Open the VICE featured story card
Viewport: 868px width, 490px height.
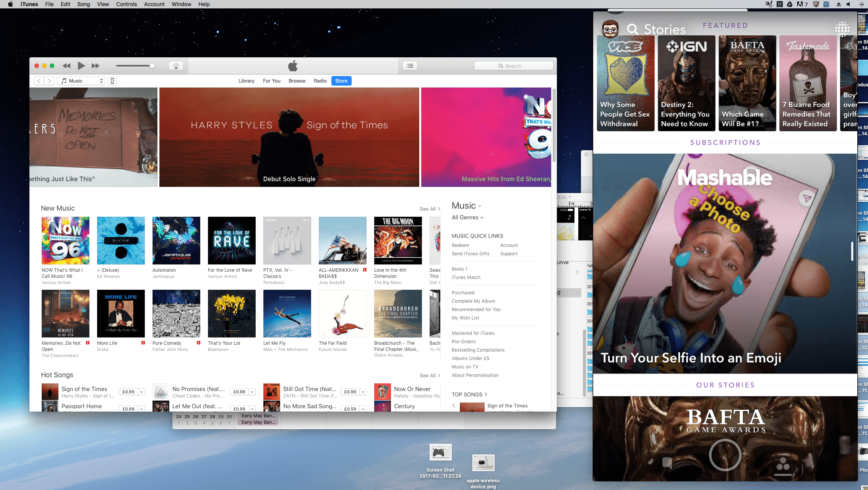pyautogui.click(x=626, y=83)
